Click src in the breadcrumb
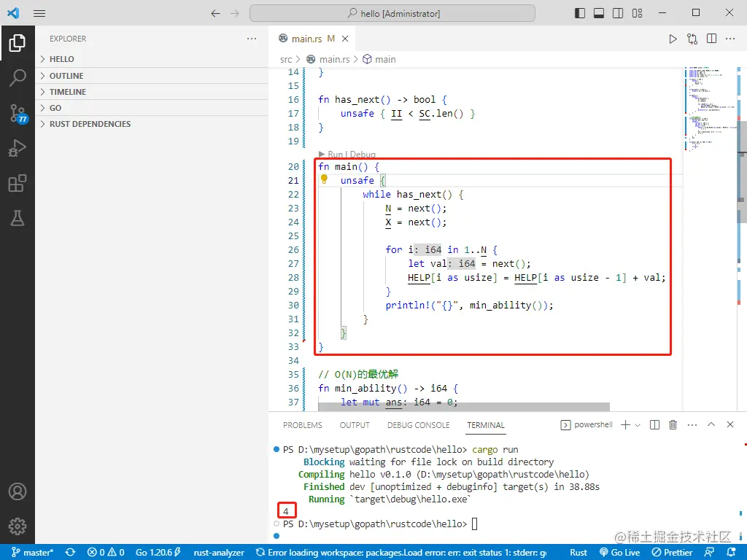Viewport: 747px width, 560px height. coord(286,60)
